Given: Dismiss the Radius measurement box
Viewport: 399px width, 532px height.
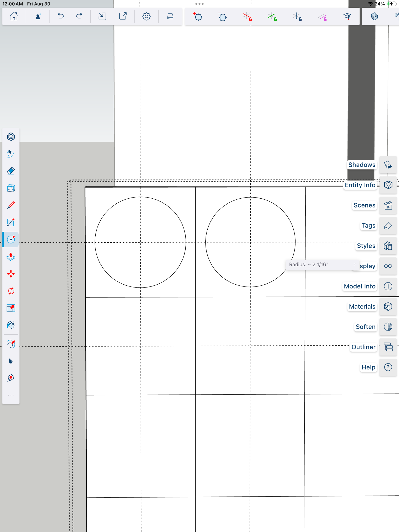Looking at the screenshot, I should [355, 264].
